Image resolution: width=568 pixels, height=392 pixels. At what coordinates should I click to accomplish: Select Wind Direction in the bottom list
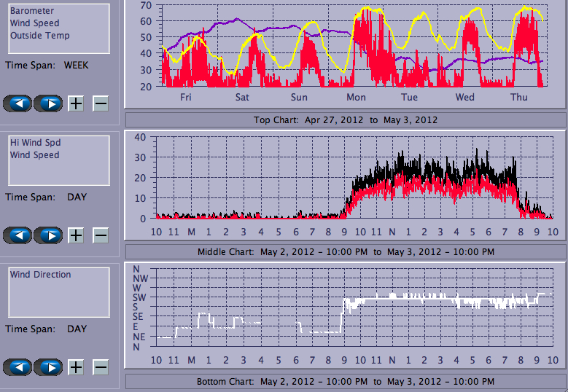pos(41,275)
